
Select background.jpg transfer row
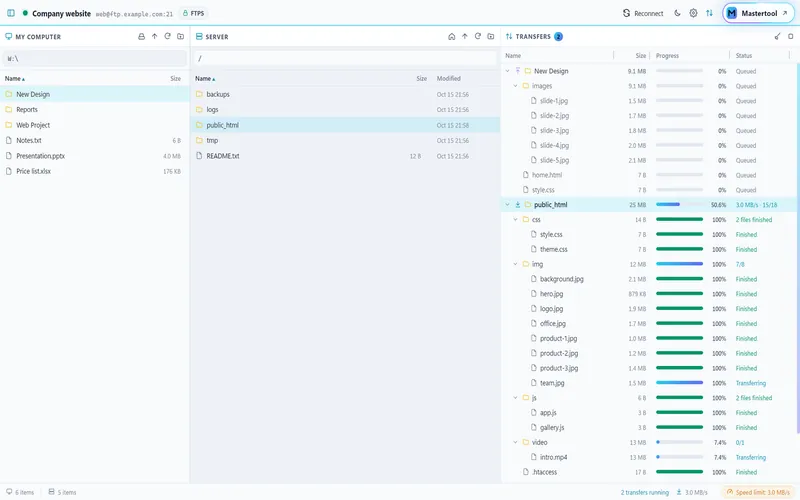click(649, 279)
